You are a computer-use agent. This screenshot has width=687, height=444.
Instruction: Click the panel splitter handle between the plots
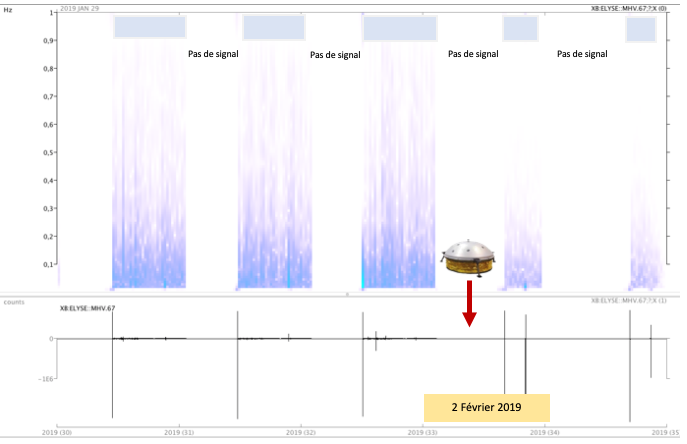tap(347, 294)
